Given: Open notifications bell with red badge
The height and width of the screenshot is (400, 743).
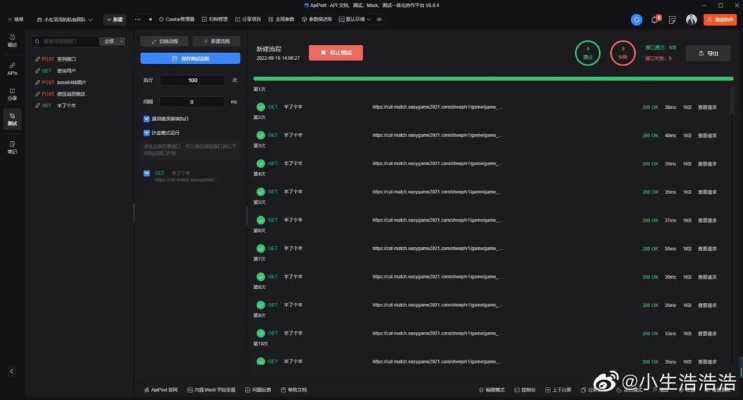Looking at the screenshot, I should coord(655,19).
